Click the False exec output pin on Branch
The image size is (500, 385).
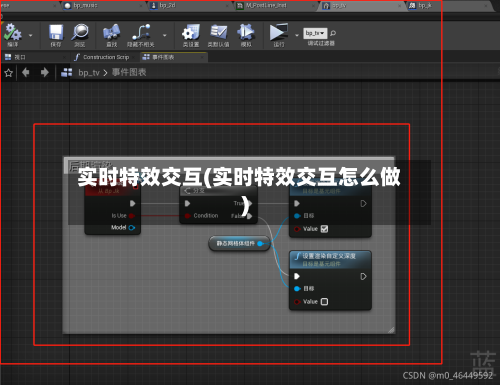(249, 216)
